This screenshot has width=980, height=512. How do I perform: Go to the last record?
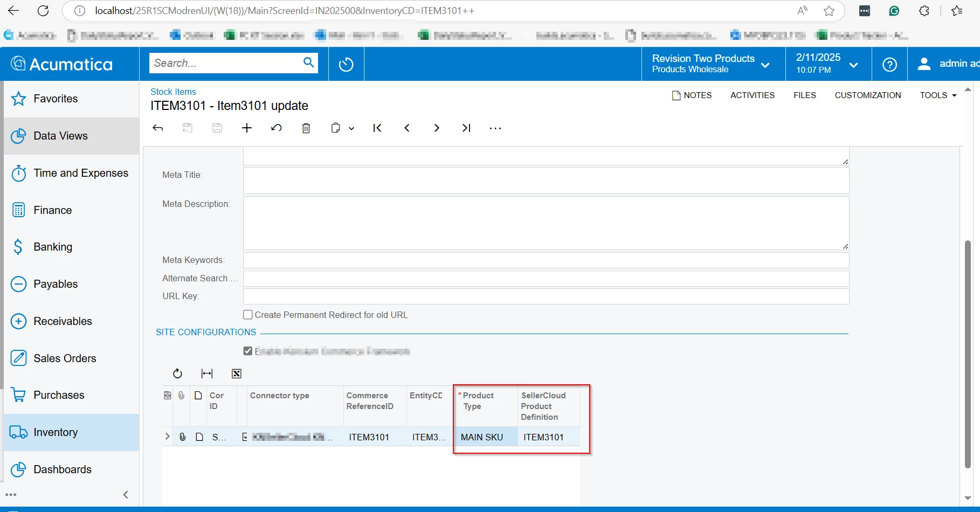point(466,128)
